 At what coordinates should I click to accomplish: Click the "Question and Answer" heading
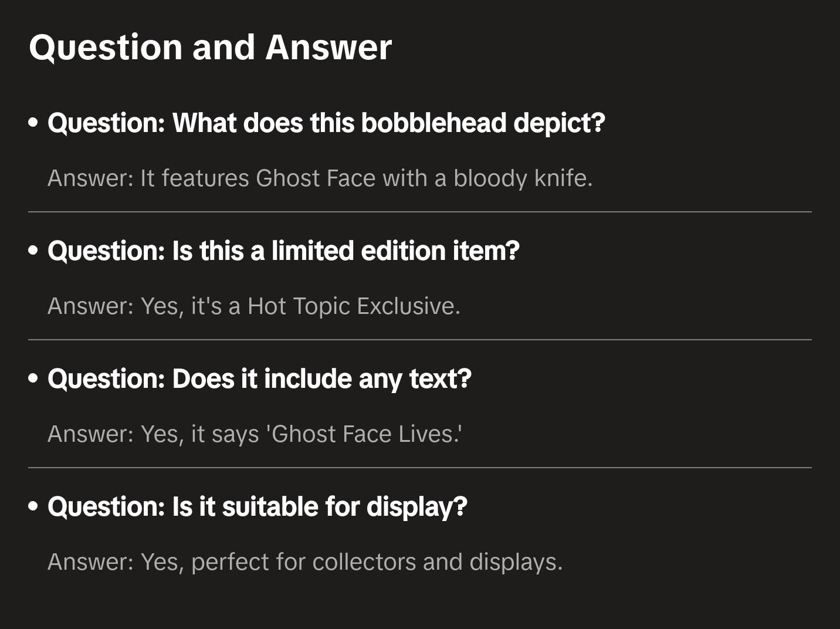pos(210,47)
